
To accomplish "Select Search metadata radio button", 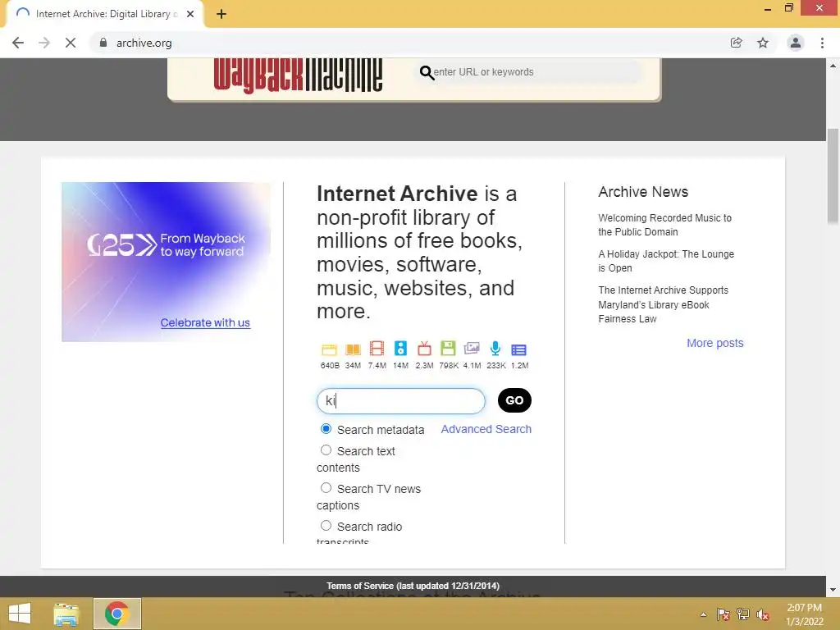I will tap(326, 428).
